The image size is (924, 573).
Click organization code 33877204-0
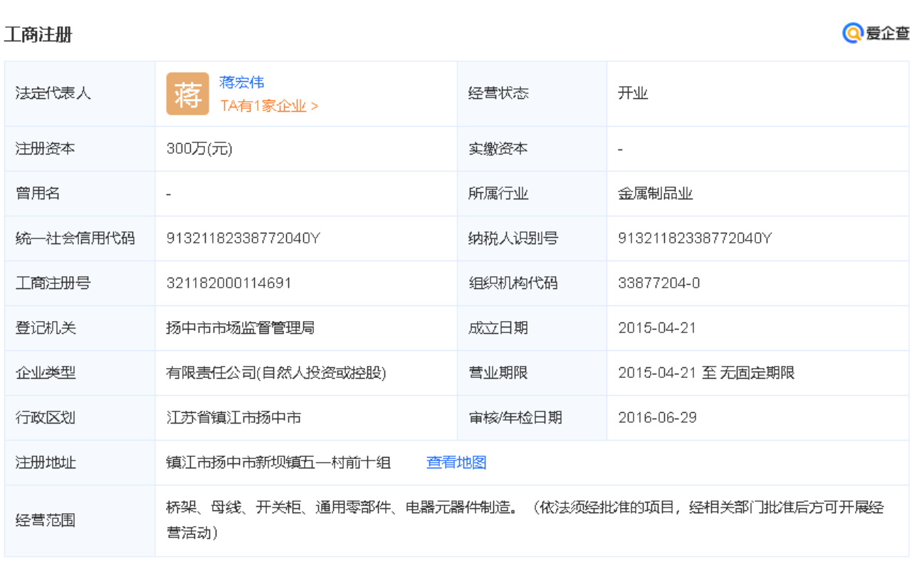click(x=658, y=283)
